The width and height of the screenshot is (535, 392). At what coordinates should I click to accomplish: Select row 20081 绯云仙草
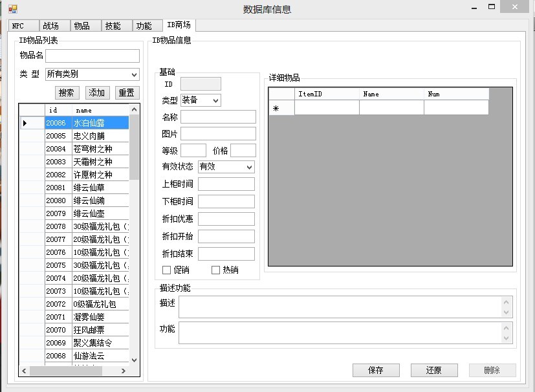point(74,188)
